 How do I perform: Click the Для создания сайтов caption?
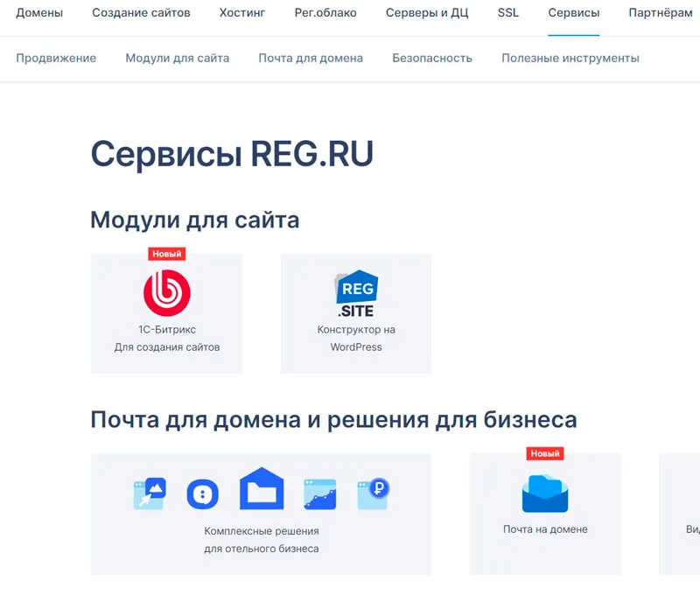click(167, 347)
